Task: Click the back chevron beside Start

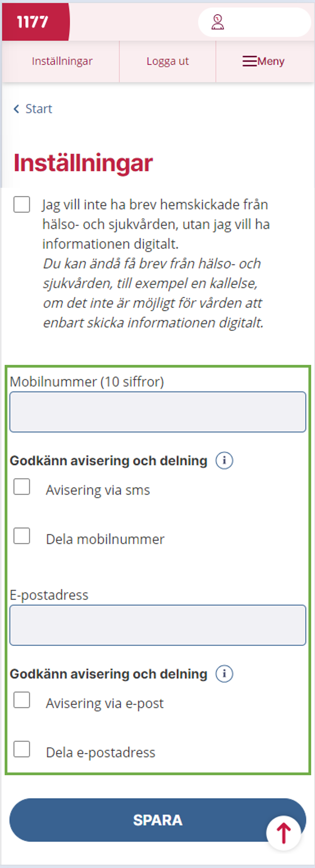Action: coord(16,109)
